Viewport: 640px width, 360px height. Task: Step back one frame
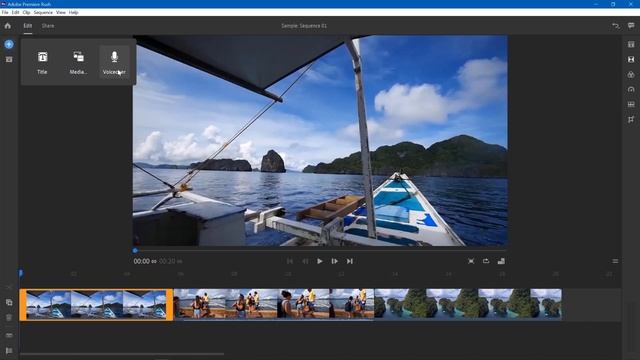pos(305,261)
